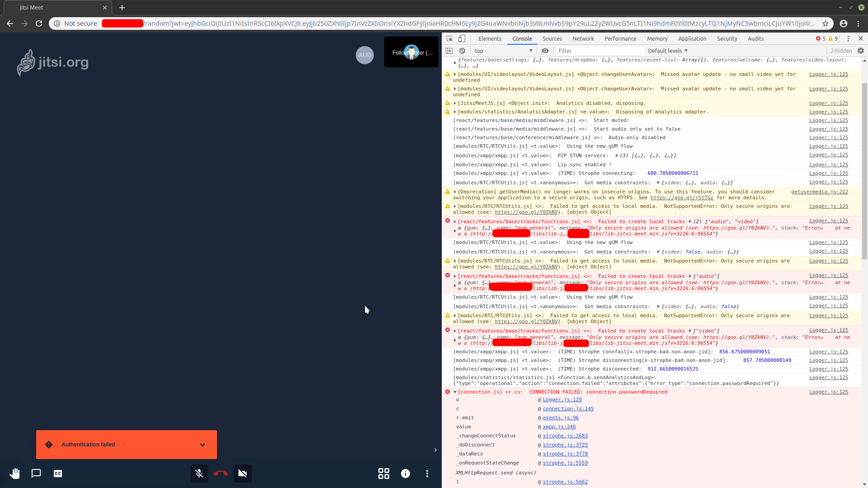Expand the Authentication failed notification chevron
The image size is (868, 488).
click(x=202, y=445)
